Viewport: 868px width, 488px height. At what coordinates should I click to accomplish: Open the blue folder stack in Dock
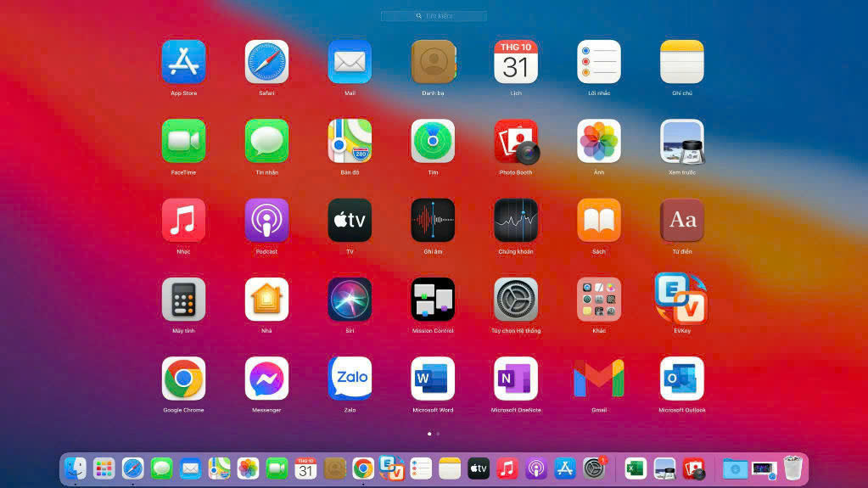pyautogui.click(x=735, y=468)
